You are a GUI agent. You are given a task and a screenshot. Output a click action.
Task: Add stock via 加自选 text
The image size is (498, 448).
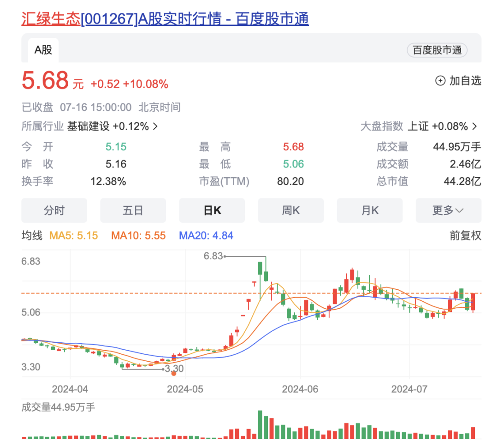coord(465,81)
